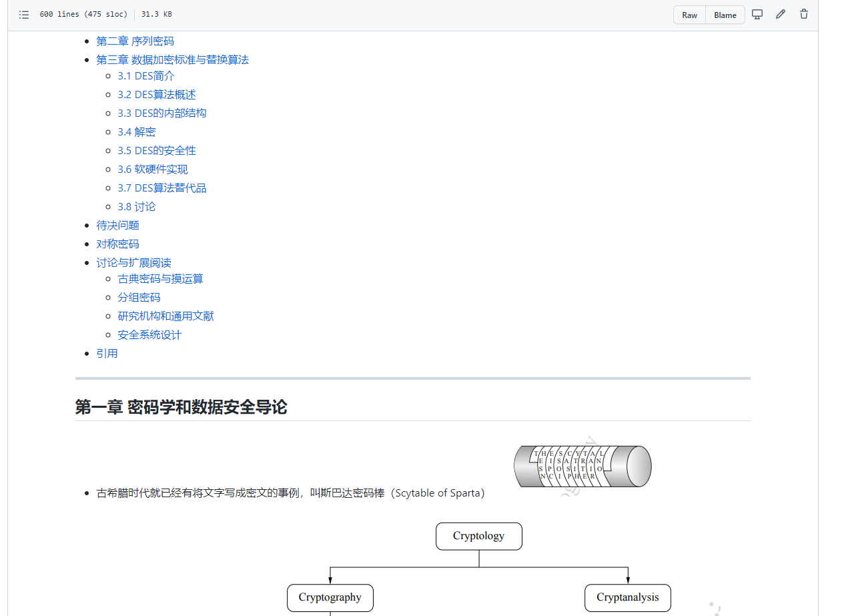
Task: Open the Blame view
Action: [725, 15]
